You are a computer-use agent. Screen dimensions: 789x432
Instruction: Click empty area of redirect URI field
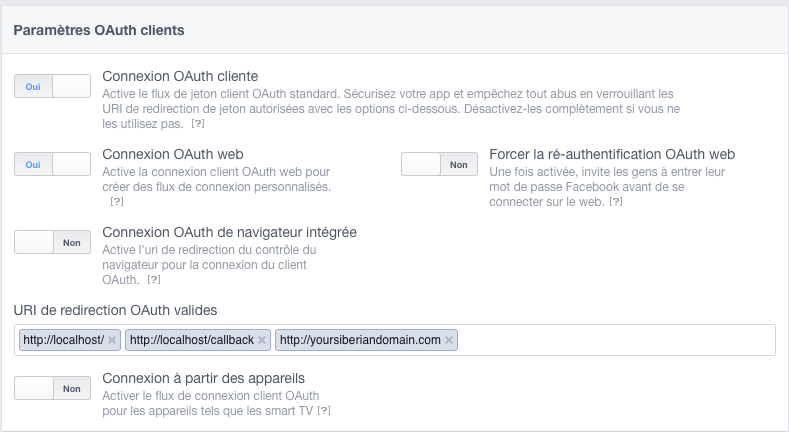click(x=610, y=340)
